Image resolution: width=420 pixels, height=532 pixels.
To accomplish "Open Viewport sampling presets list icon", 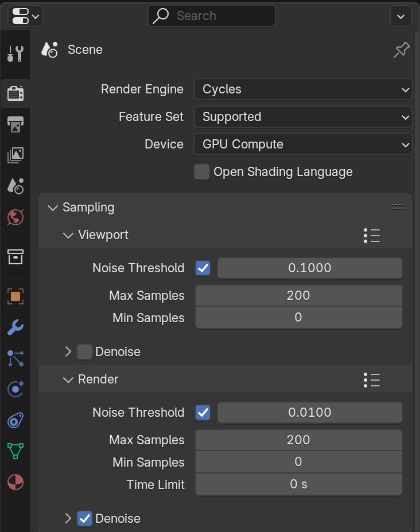I will point(371,235).
